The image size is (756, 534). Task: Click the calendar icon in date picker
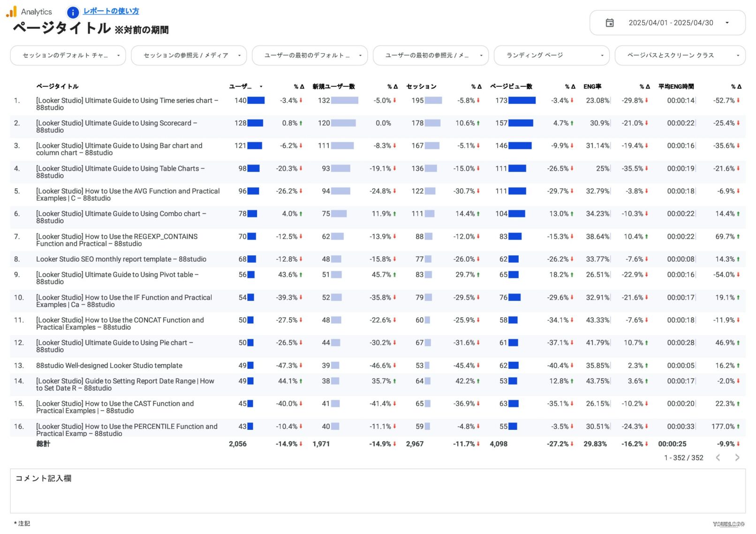609,23
